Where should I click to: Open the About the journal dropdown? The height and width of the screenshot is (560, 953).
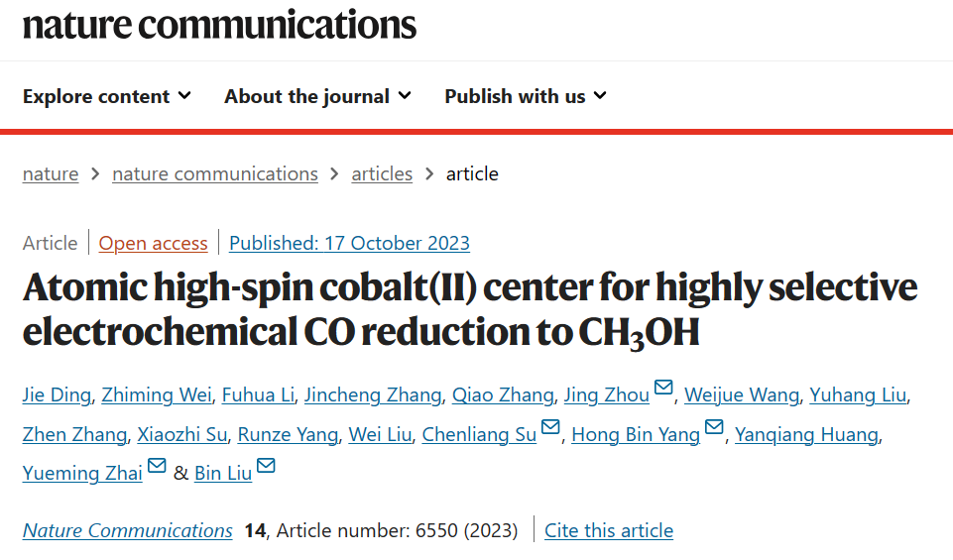coord(318,96)
